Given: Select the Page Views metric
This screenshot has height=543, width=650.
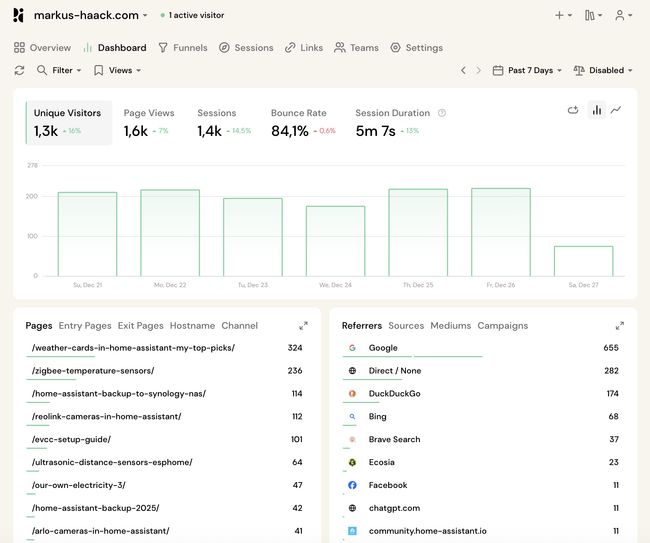Looking at the screenshot, I should pos(149,123).
